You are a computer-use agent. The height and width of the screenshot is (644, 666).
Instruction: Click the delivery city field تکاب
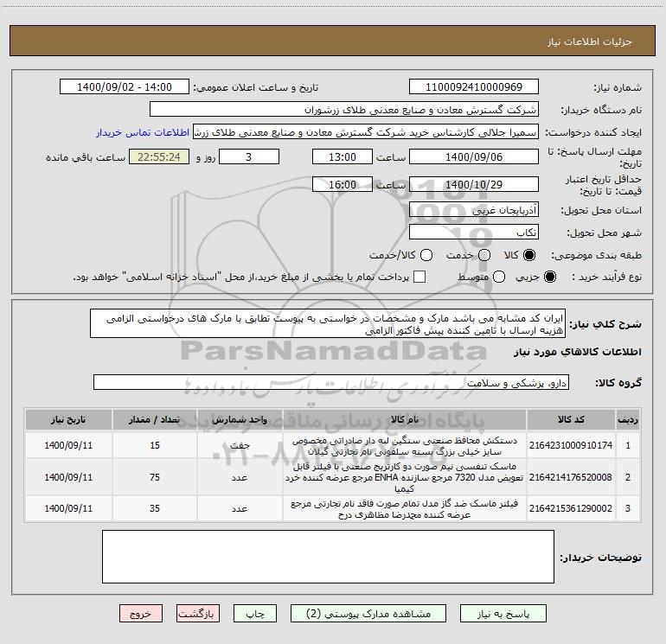(x=474, y=233)
